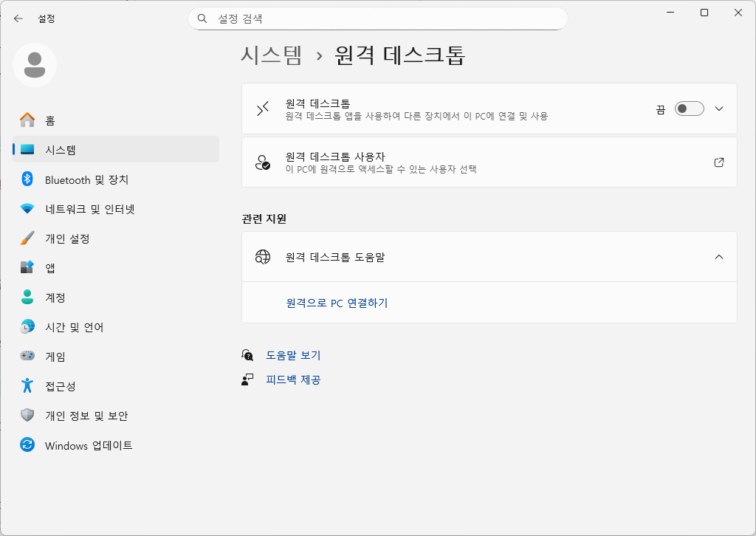Maximize the Settings window
The width and height of the screenshot is (756, 536).
click(704, 13)
